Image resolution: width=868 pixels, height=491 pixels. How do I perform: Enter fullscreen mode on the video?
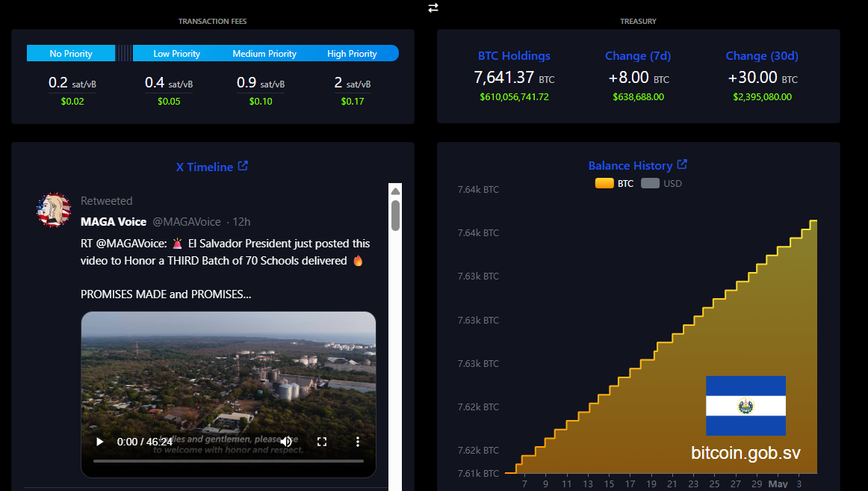322,442
